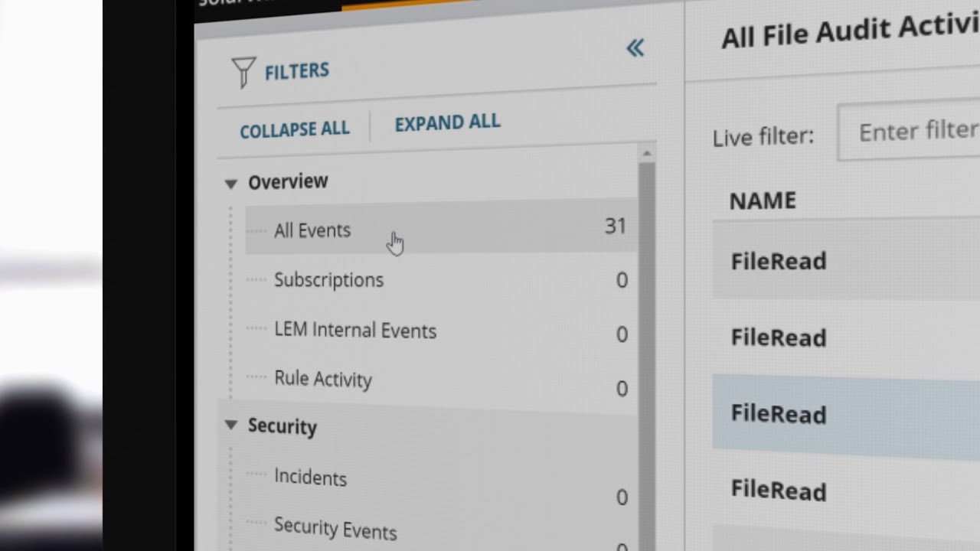The image size is (980, 551).
Task: Click the All Events count 31
Action: 616,226
